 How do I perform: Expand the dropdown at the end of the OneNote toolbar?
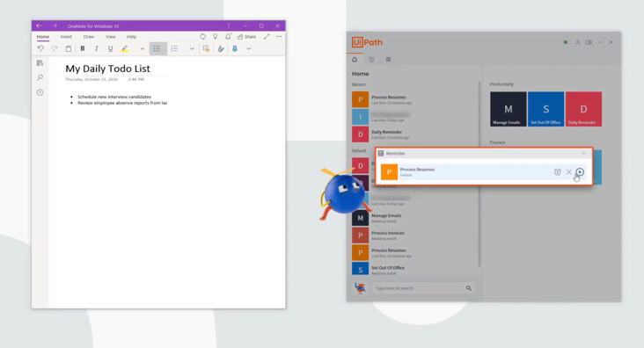tap(248, 48)
